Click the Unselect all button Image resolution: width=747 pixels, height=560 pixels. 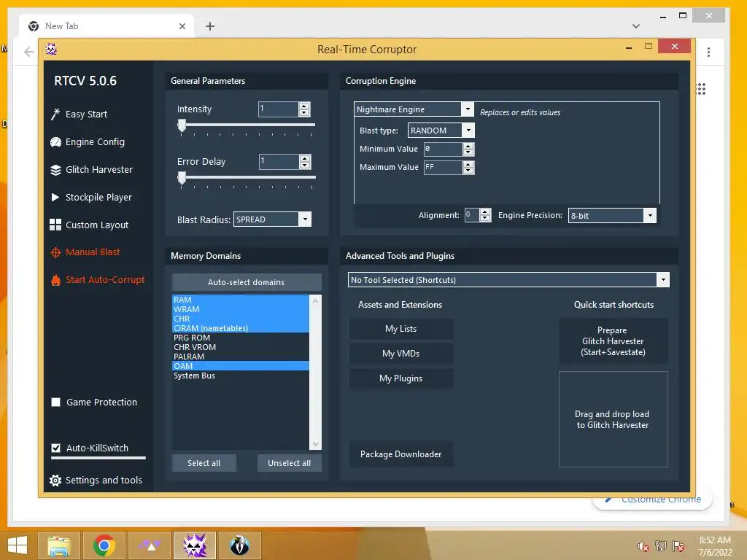tap(289, 463)
